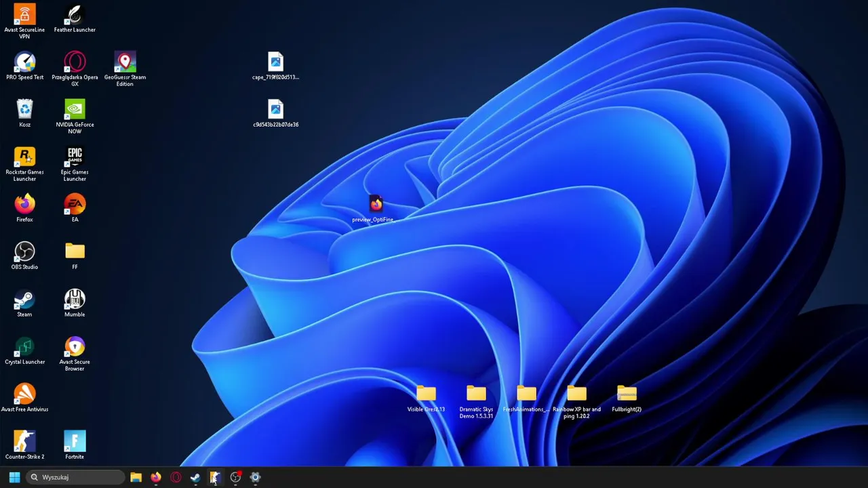Click the Fortnite desktop shortcut

click(75, 445)
